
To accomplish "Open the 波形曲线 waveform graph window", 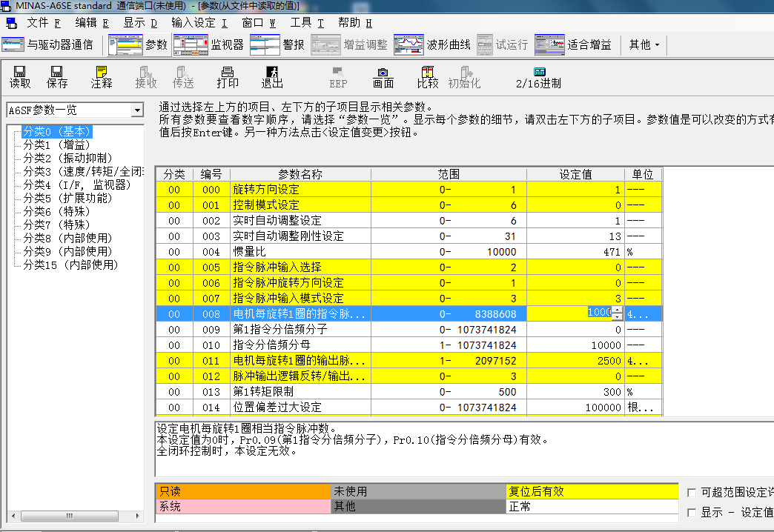I will click(x=432, y=45).
